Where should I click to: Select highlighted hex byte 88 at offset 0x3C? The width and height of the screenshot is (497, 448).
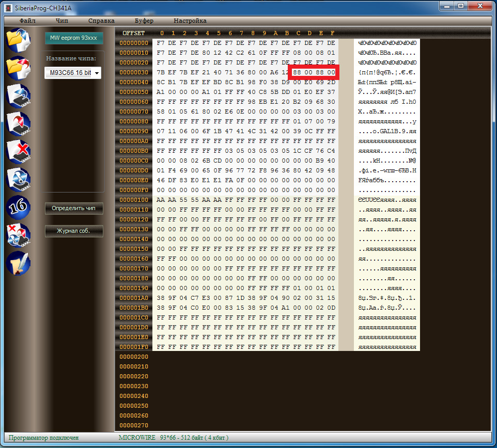(x=297, y=72)
